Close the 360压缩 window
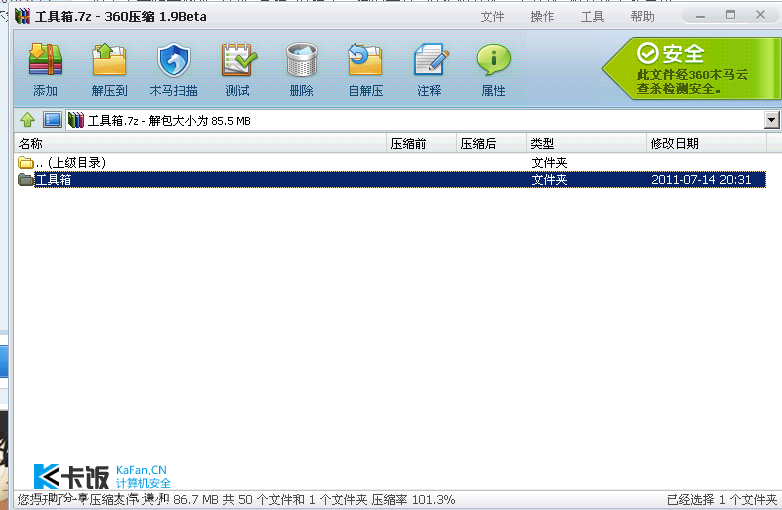782x510 pixels. point(761,15)
